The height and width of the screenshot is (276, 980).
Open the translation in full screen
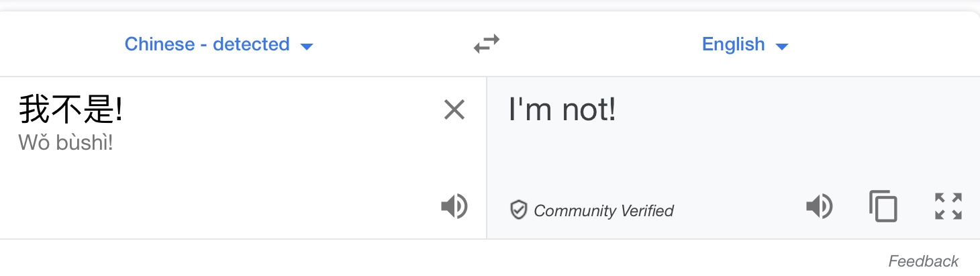click(x=948, y=206)
